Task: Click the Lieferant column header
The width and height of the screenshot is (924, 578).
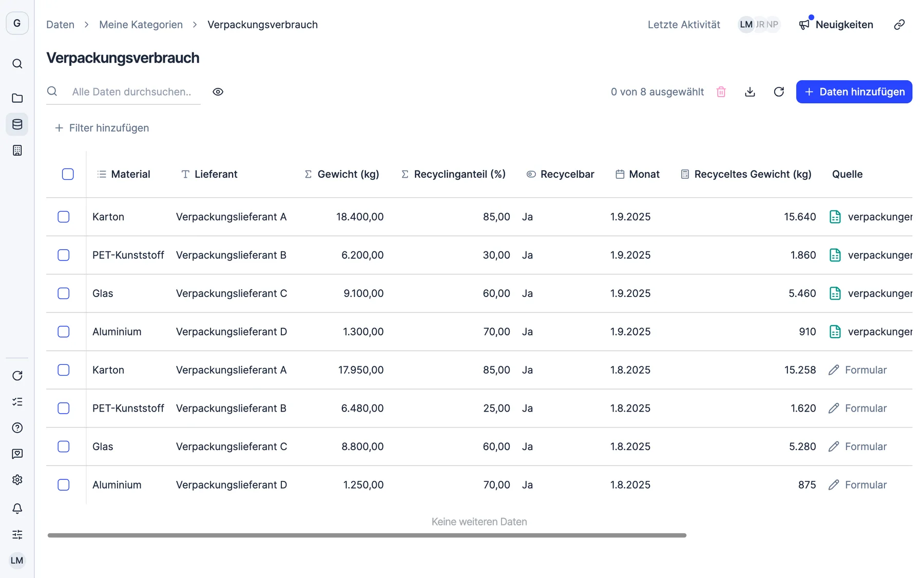Action: click(x=209, y=174)
